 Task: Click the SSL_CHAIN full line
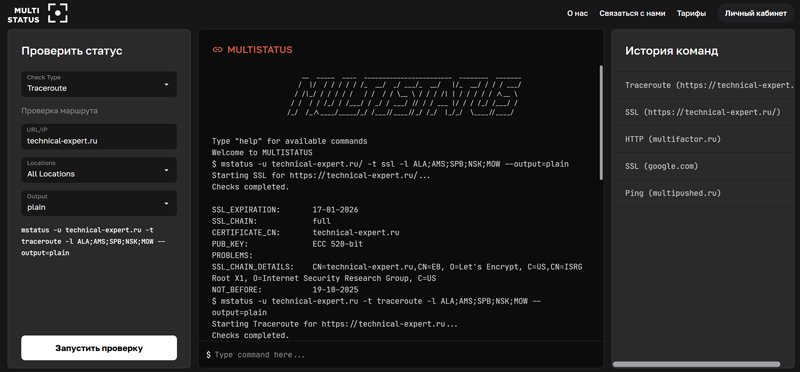tap(271, 221)
